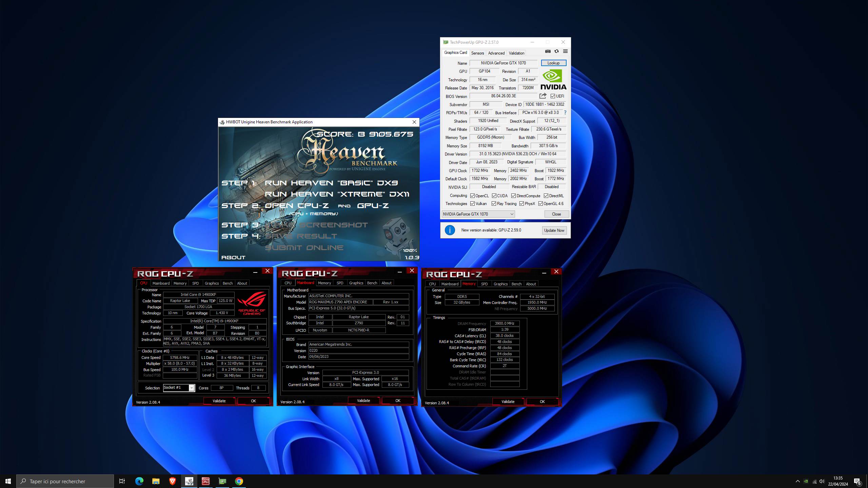Image resolution: width=868 pixels, height=488 pixels.
Task: Click the GPU-Z Lookup button
Action: click(553, 63)
